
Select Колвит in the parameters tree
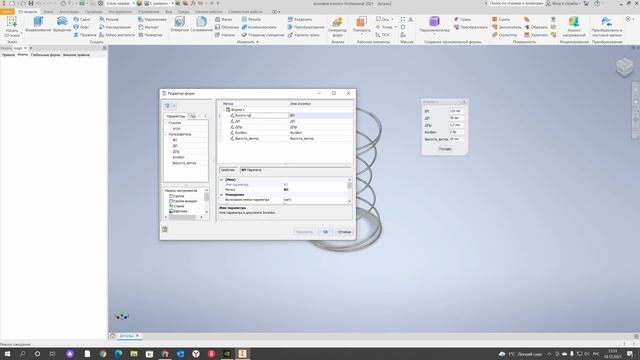(178, 157)
